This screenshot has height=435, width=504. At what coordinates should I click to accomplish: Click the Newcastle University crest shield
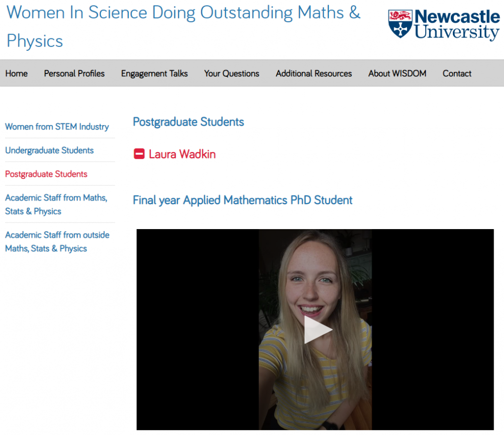coord(400,25)
